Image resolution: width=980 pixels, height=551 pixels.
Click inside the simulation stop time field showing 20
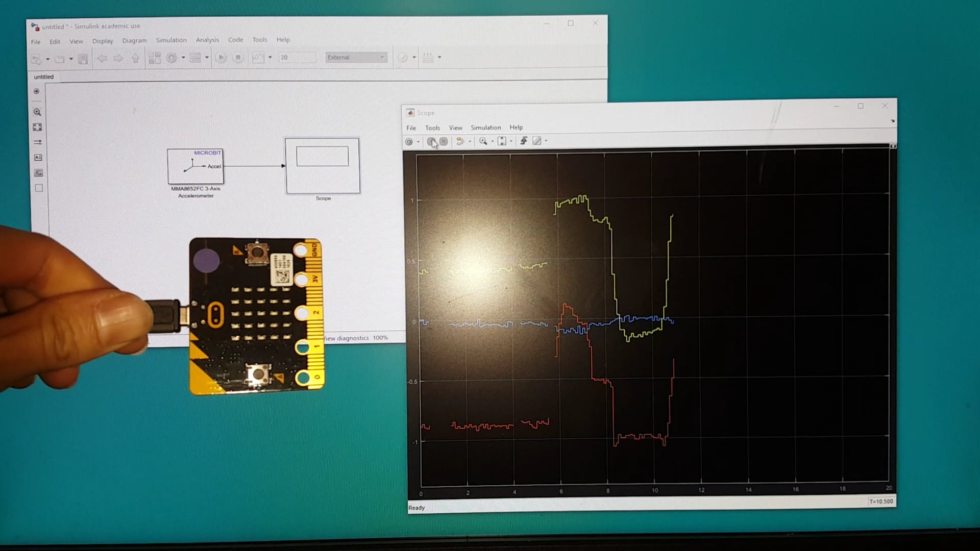[298, 57]
